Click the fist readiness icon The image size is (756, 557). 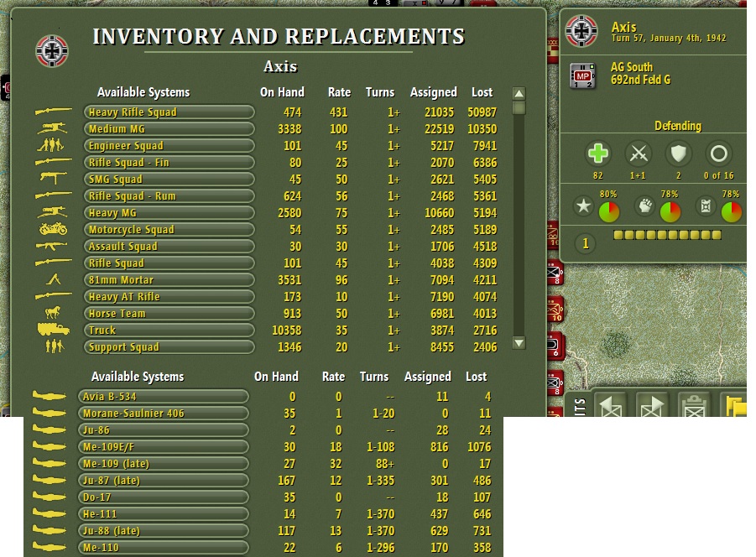644,206
